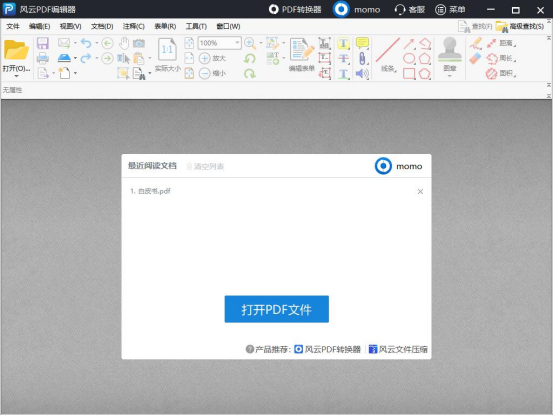
Task: Select the Arrow drawing tool
Action: coord(409,44)
